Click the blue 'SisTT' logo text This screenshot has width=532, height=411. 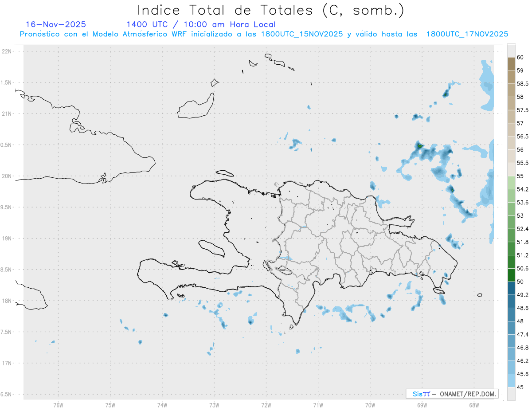coord(421,394)
